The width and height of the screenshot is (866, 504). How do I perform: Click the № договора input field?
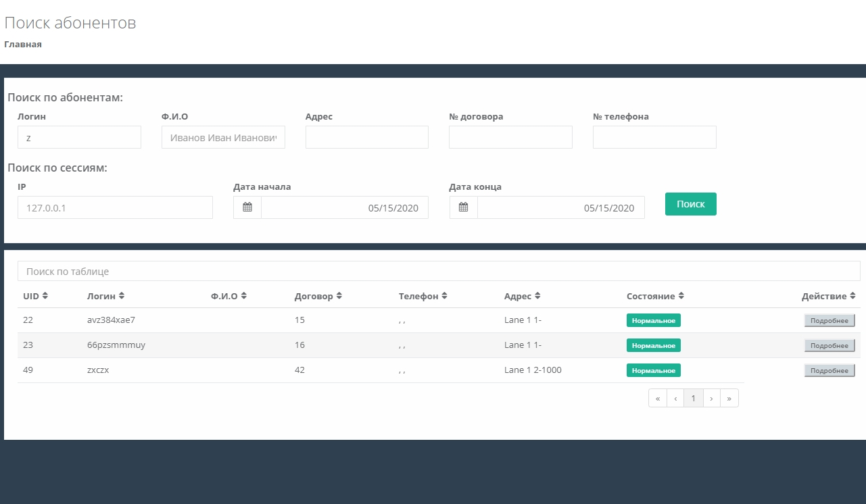510,137
